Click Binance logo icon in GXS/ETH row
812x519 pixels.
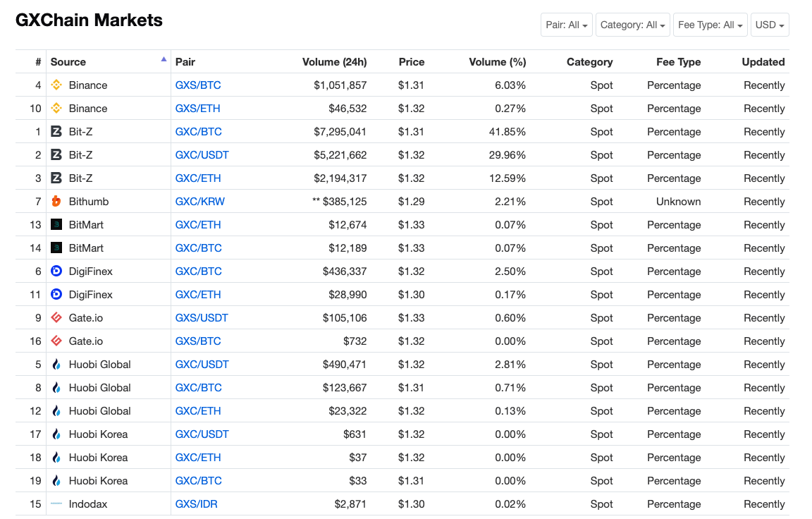click(56, 109)
